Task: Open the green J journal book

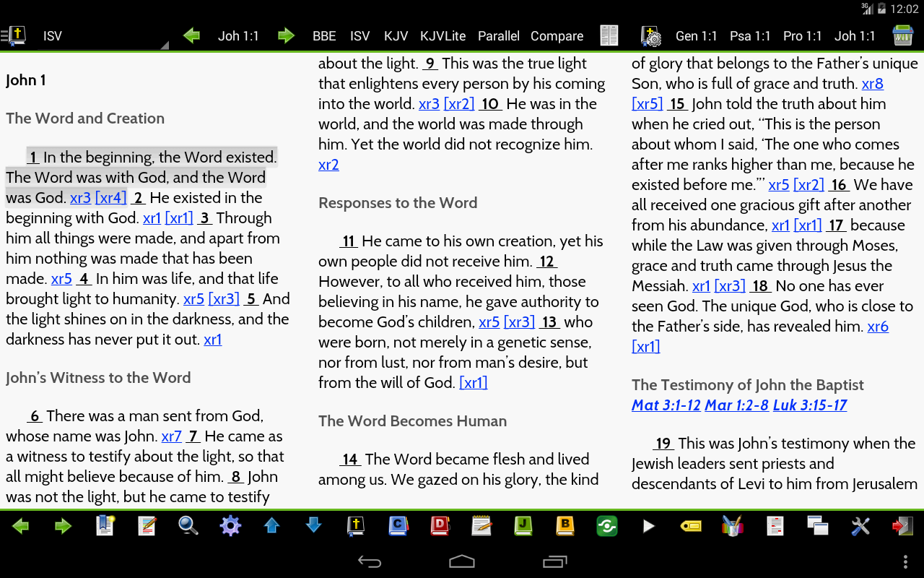Action: [523, 526]
